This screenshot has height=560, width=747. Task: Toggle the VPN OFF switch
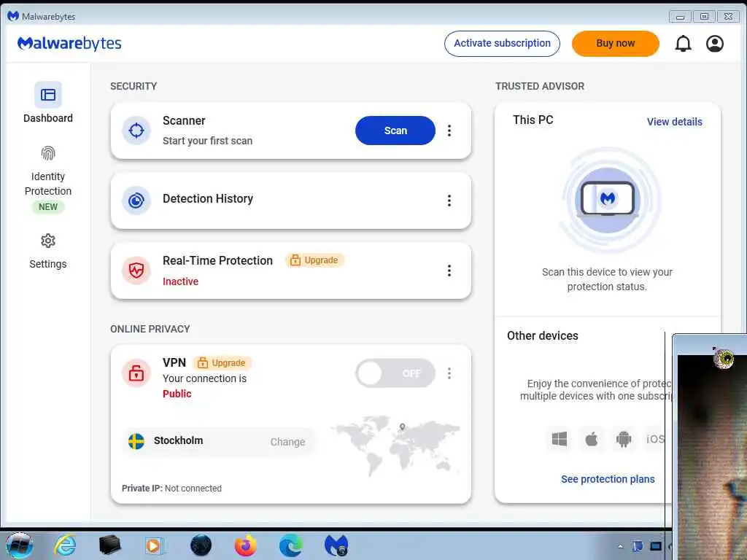pos(395,373)
